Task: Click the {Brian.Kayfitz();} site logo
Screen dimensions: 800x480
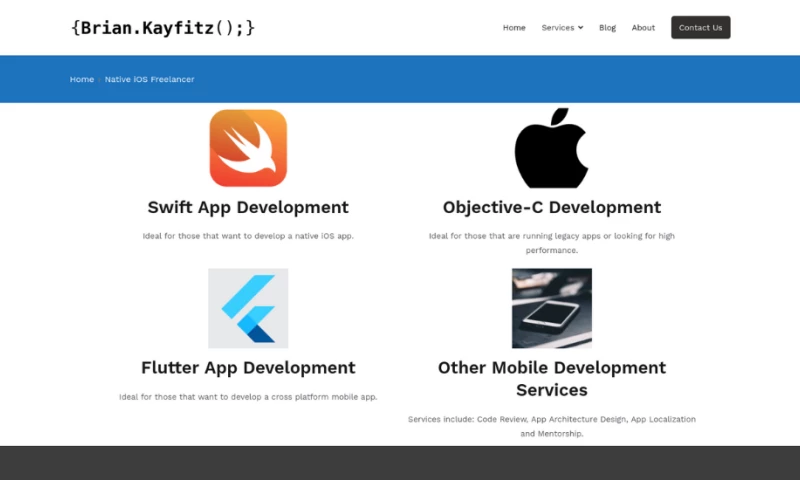Action: (163, 28)
